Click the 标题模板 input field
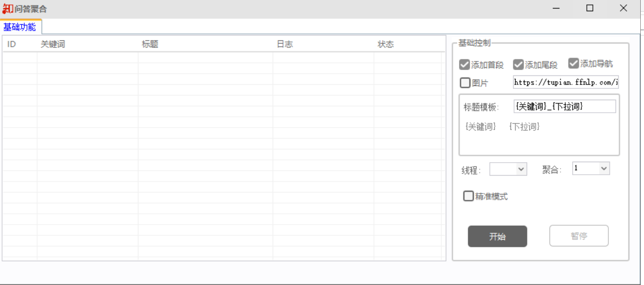This screenshot has height=285, width=644. pyautogui.click(x=564, y=106)
